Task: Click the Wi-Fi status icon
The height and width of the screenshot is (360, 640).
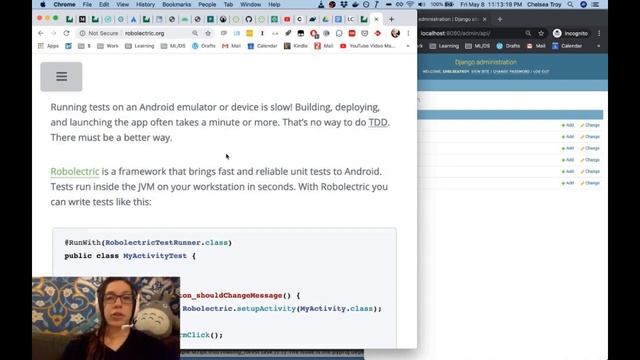Action: [x=410, y=4]
